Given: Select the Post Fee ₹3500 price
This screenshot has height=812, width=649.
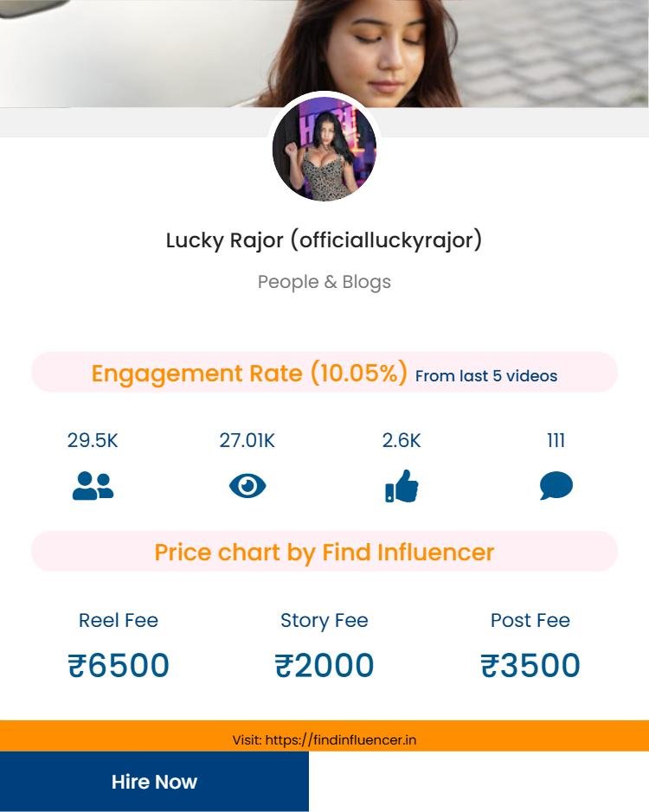Looking at the screenshot, I should pyautogui.click(x=530, y=665).
